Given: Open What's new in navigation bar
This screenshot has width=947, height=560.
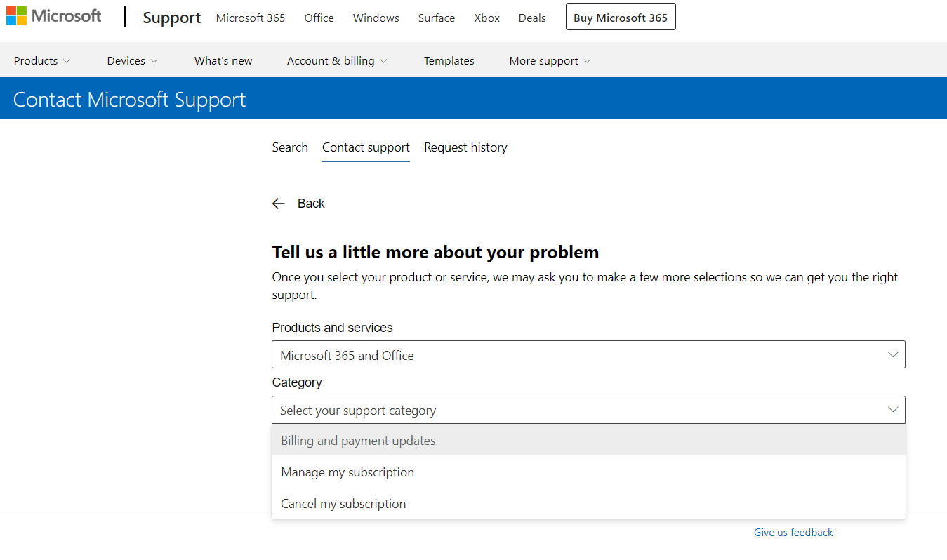Looking at the screenshot, I should coord(223,61).
